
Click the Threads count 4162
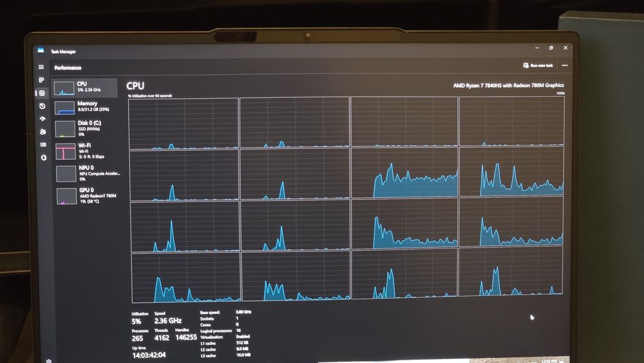click(x=162, y=338)
